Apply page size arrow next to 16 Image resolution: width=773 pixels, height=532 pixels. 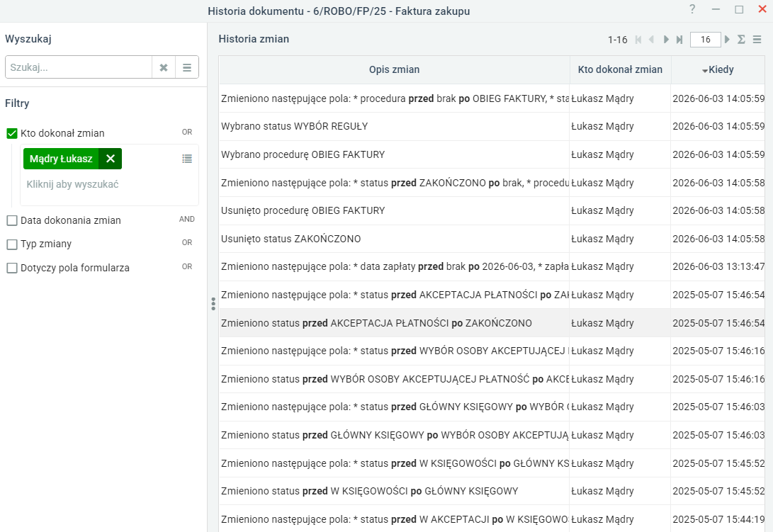[727, 40]
